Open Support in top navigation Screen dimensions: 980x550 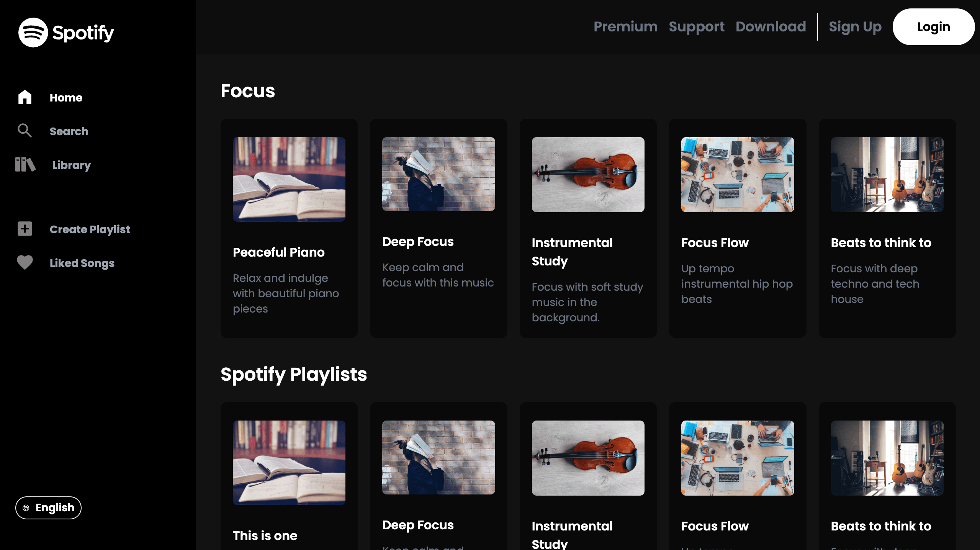click(x=696, y=27)
